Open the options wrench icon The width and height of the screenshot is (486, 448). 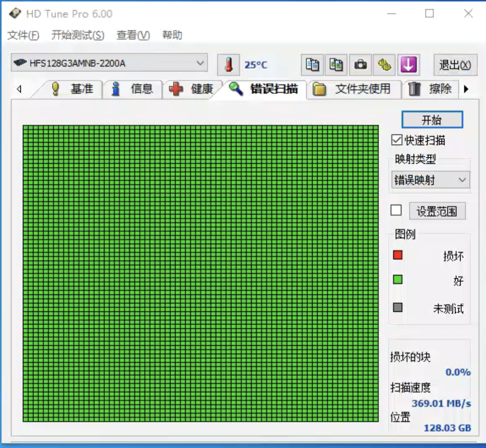(384, 65)
